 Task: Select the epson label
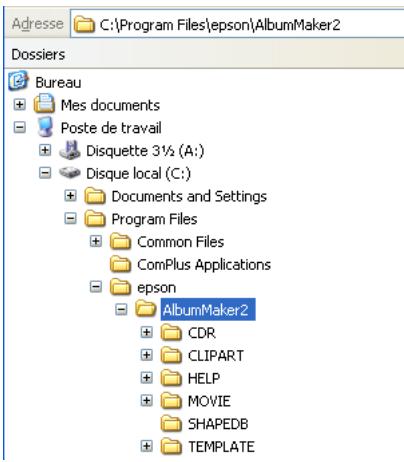point(157,288)
